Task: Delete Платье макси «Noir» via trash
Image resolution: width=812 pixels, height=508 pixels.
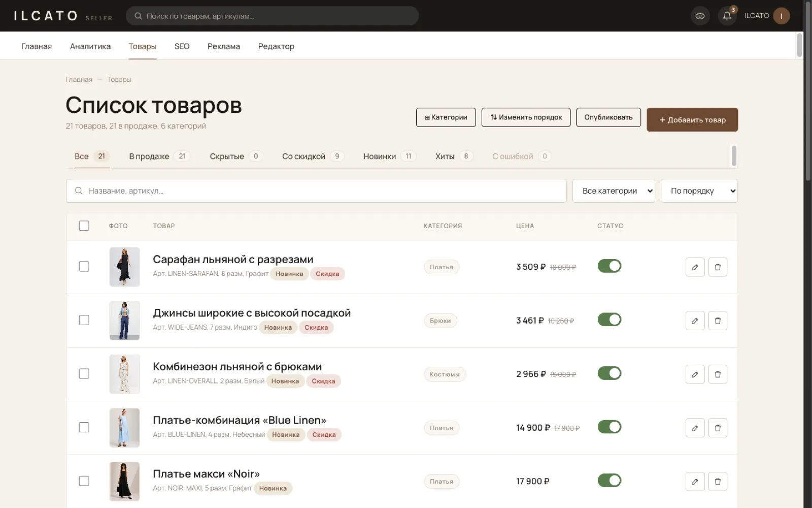Action: click(718, 482)
